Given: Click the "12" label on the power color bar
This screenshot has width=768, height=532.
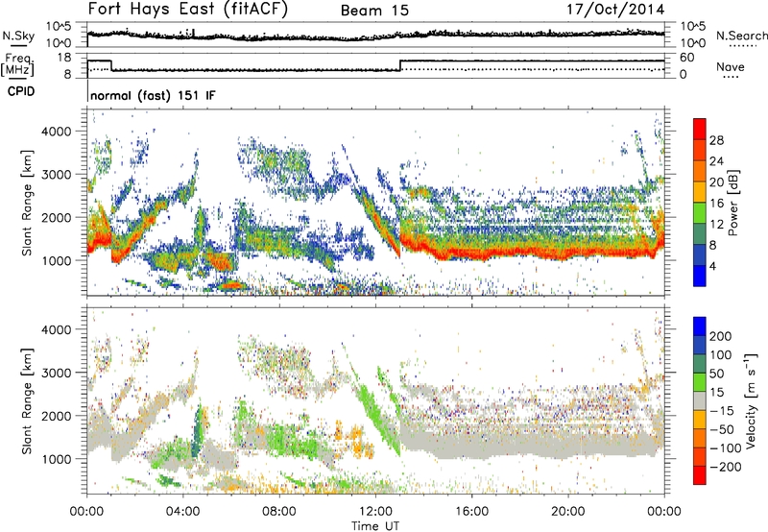Looking at the screenshot, I should (716, 225).
